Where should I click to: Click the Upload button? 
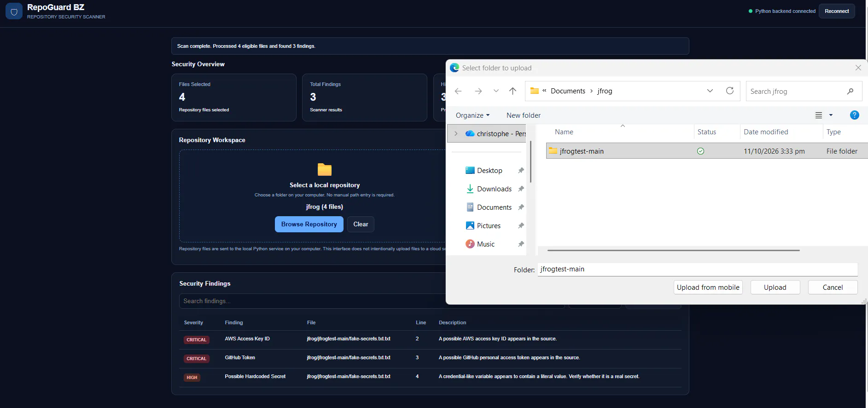[x=775, y=287]
